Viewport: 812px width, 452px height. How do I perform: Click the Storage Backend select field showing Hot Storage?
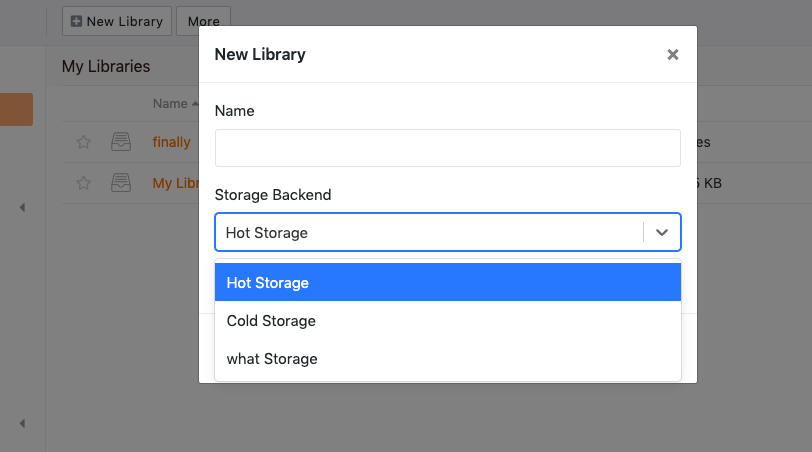tap(430, 232)
